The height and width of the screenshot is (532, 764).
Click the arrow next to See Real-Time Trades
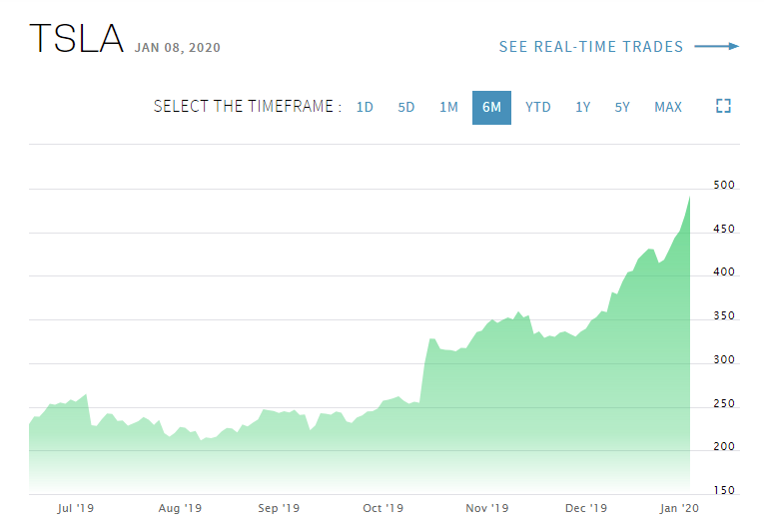pos(717,46)
